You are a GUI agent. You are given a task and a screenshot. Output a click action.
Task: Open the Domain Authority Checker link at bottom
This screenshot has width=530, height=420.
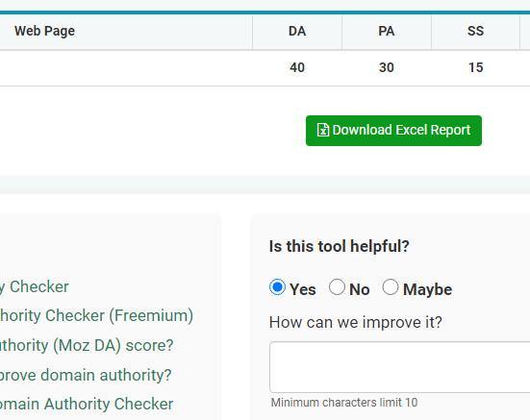[87, 404]
